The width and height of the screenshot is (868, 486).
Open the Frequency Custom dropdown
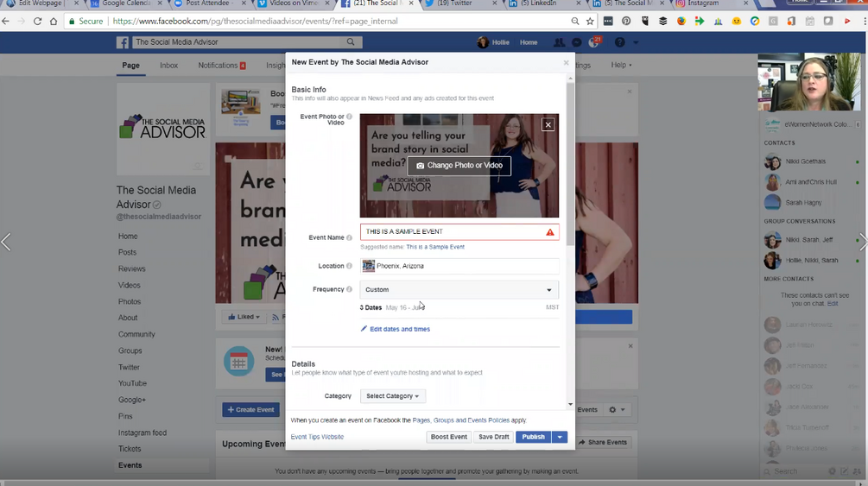pos(459,289)
